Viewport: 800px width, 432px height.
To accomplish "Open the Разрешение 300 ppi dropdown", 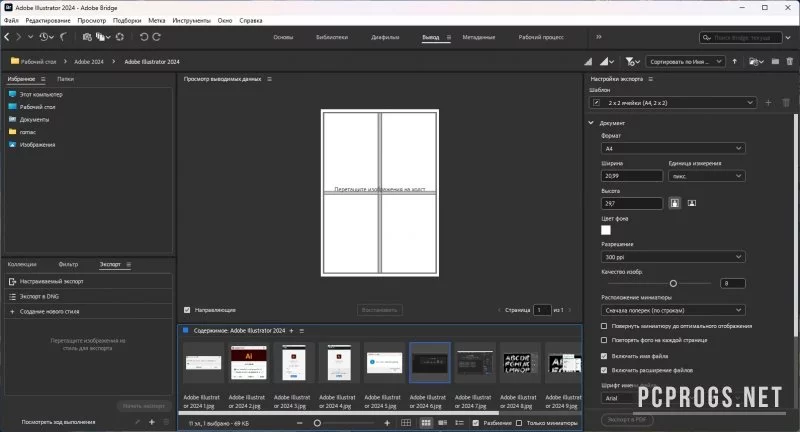I will [673, 257].
